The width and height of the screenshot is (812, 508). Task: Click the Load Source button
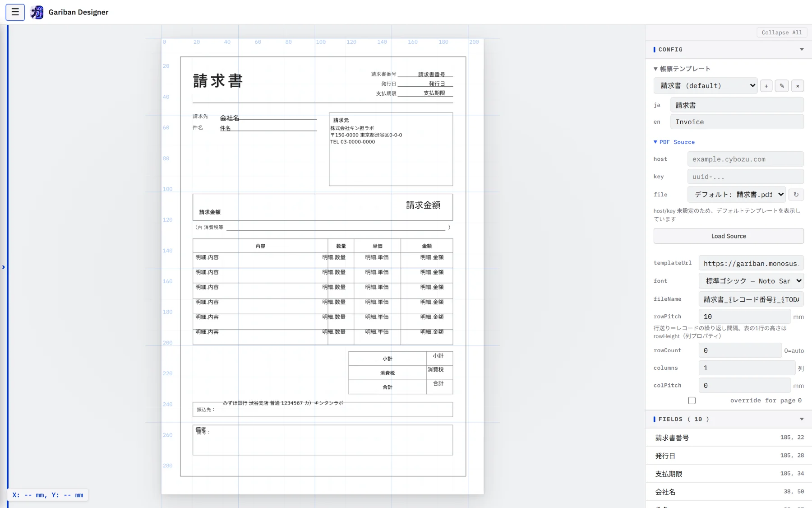point(729,236)
